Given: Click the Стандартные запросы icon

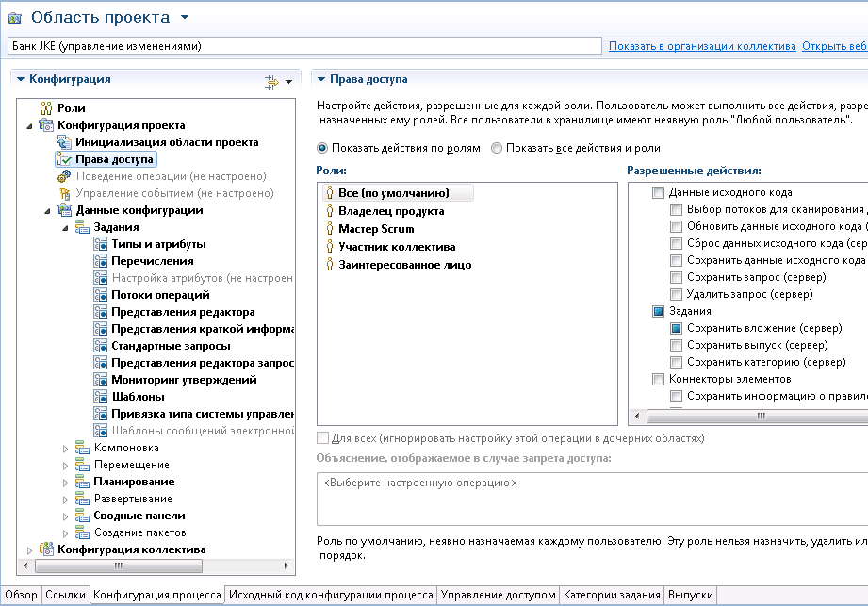Looking at the screenshot, I should (x=101, y=346).
